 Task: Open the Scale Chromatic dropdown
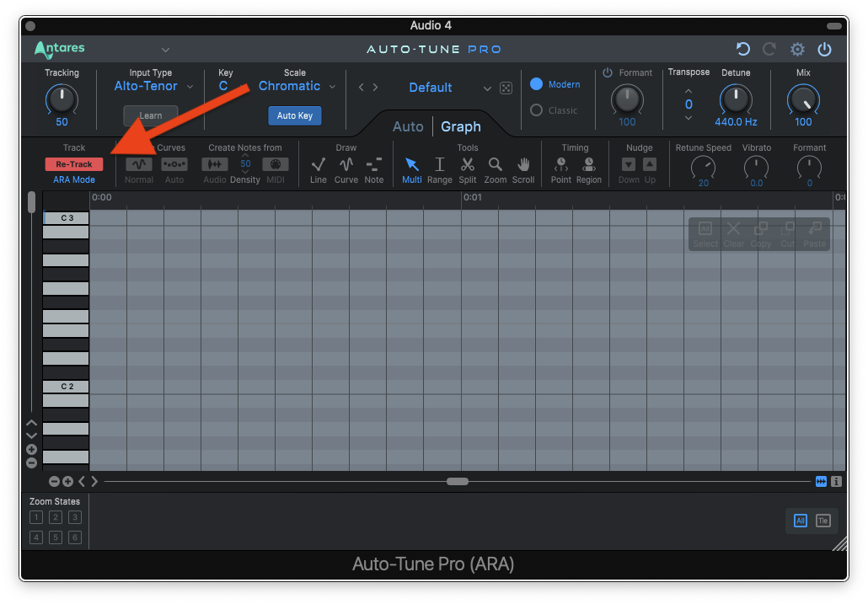point(297,86)
